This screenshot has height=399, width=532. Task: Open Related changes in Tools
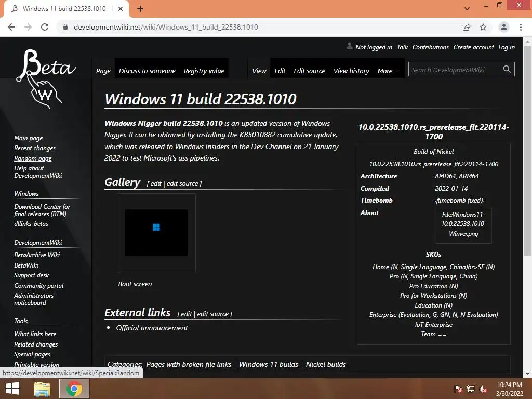tap(36, 344)
